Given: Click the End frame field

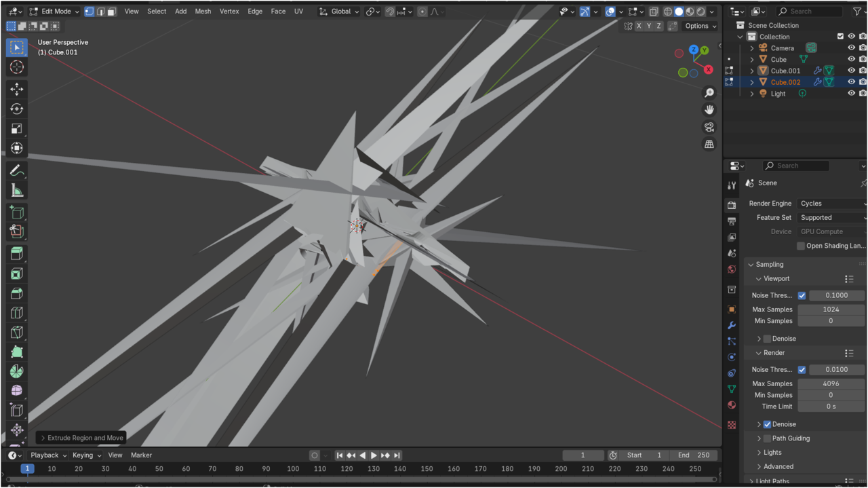Looking at the screenshot, I should [693, 455].
